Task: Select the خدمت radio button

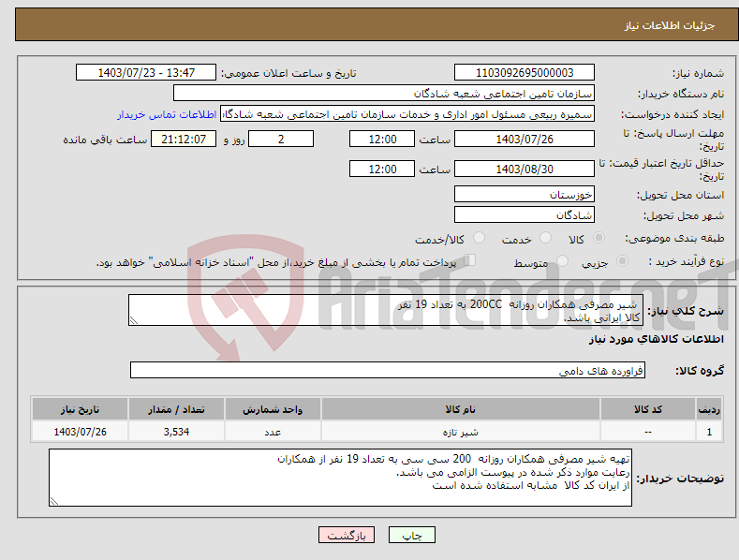Action: (x=545, y=238)
